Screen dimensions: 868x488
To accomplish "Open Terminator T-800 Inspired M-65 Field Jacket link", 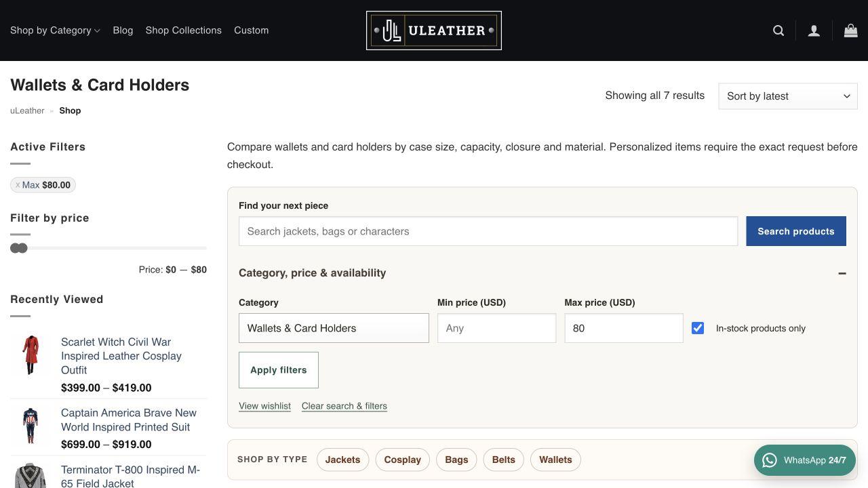I will pyautogui.click(x=130, y=476).
